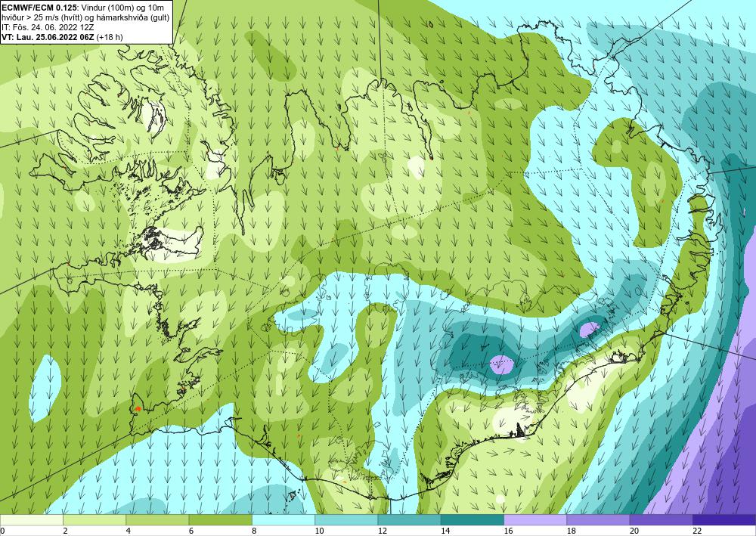Viewport: 756px width, 536px height.
Task: Click the legend label "2"
Action: (x=65, y=531)
